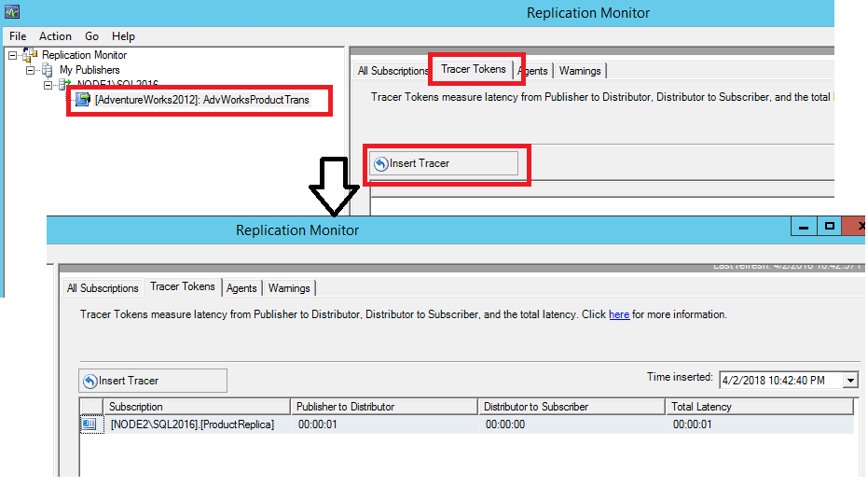Viewport: 868px width, 487px height.
Task: Collapse the NODE1\SQL2016 publisher node
Action: [48, 84]
